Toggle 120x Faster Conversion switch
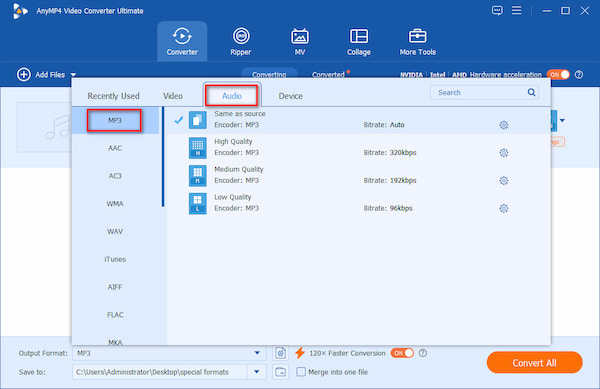 click(402, 353)
